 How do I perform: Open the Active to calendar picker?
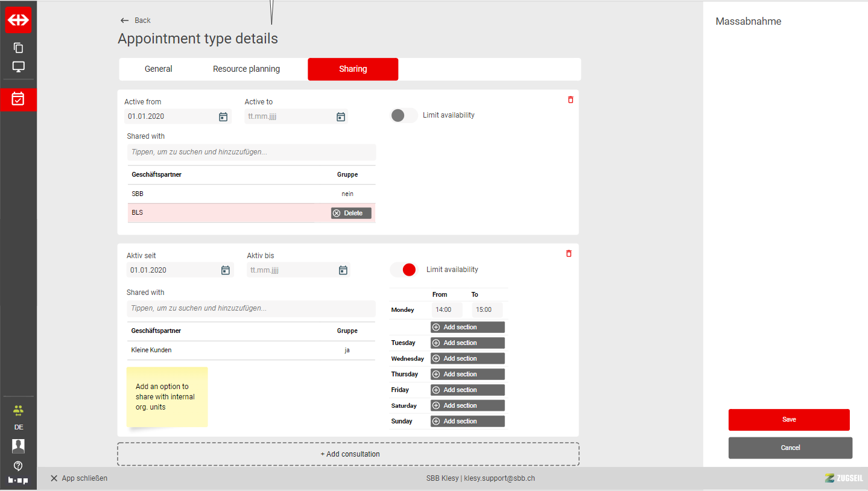(341, 117)
